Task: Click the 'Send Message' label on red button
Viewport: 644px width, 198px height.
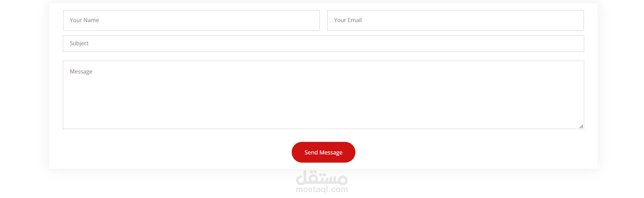Action: tap(323, 152)
